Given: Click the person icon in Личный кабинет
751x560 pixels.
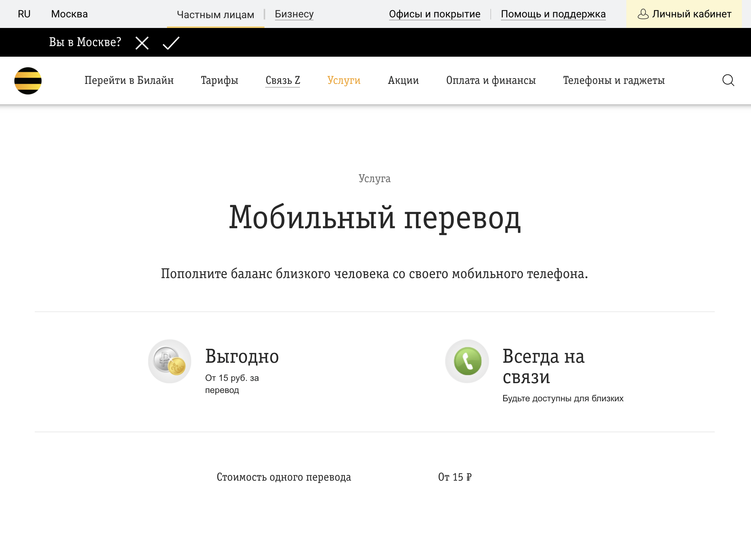Looking at the screenshot, I should click(x=644, y=14).
